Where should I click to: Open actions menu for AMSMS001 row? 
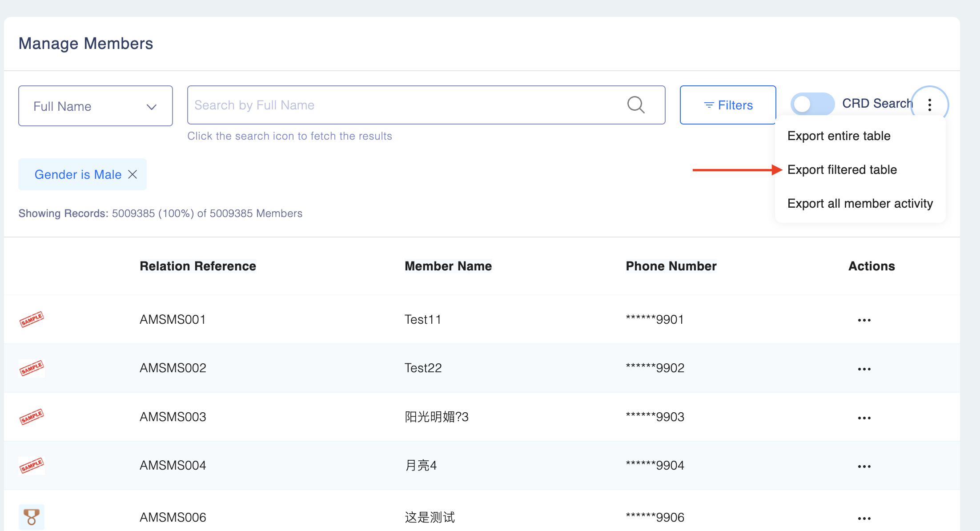click(x=864, y=320)
